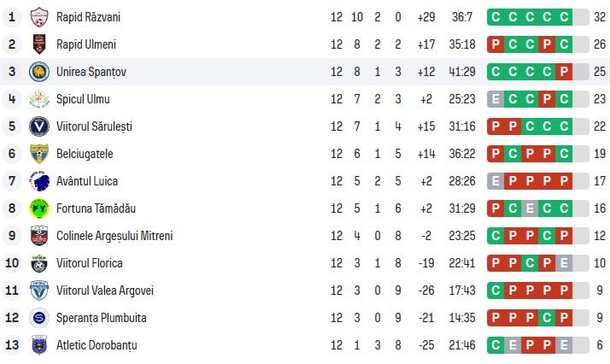
Task: Click Speranța Plumbuita round logo
Action: coord(39,317)
